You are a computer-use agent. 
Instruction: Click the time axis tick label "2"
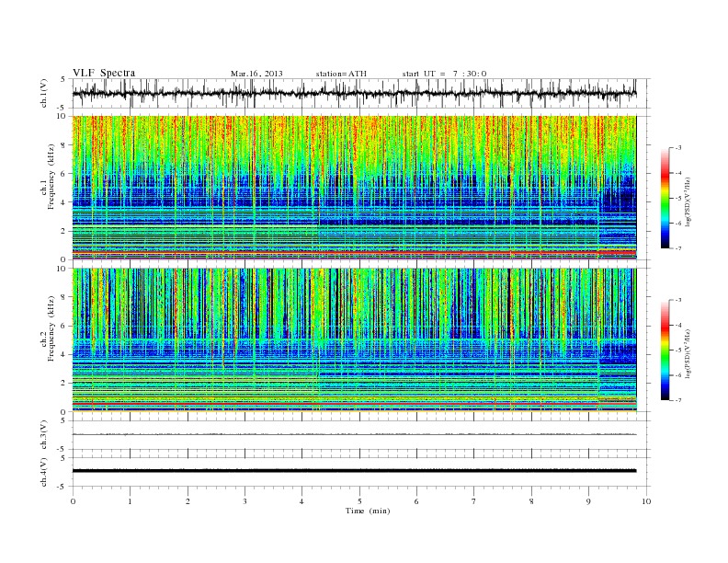point(188,501)
